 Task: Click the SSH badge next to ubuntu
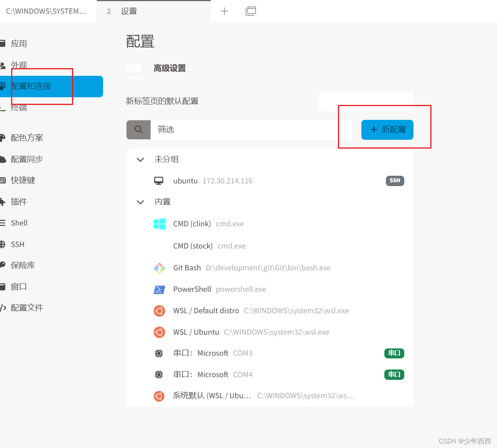click(x=395, y=180)
